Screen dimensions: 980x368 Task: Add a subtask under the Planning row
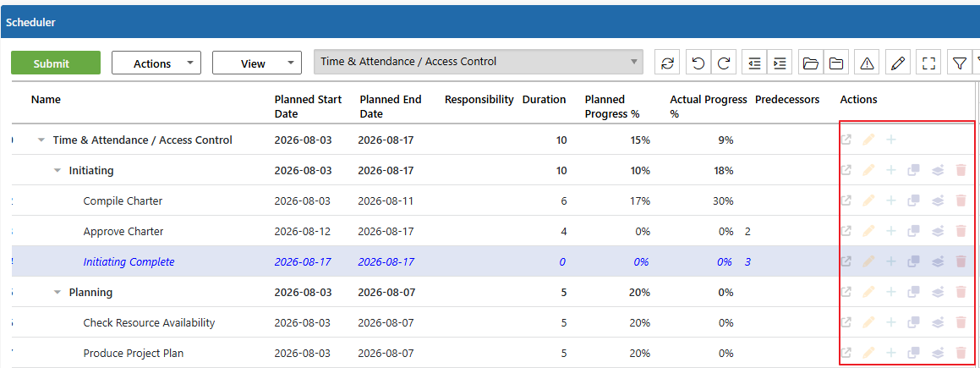click(x=891, y=291)
